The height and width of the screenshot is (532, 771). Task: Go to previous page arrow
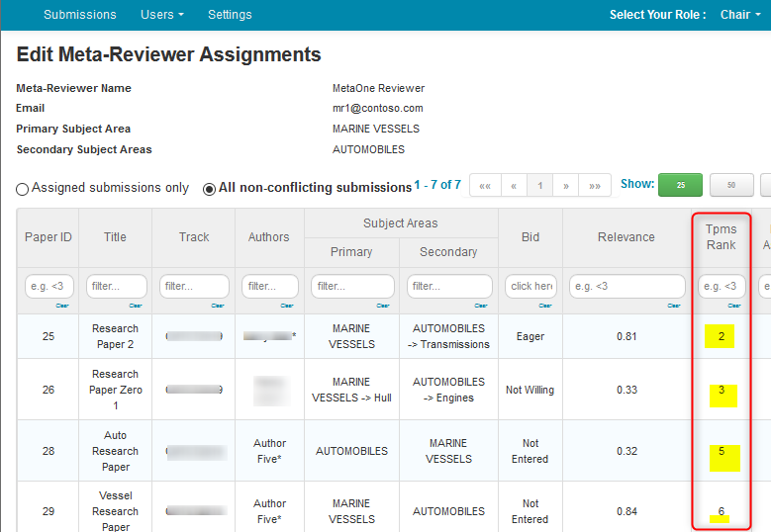click(514, 185)
